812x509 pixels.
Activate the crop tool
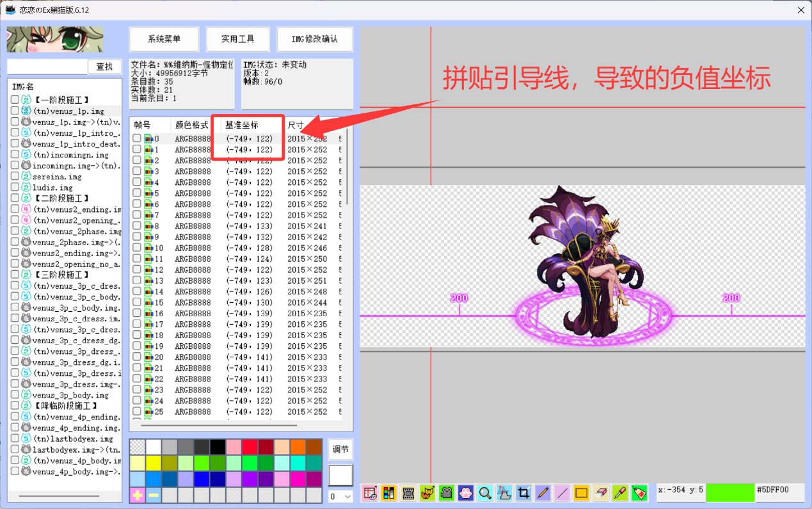(522, 493)
